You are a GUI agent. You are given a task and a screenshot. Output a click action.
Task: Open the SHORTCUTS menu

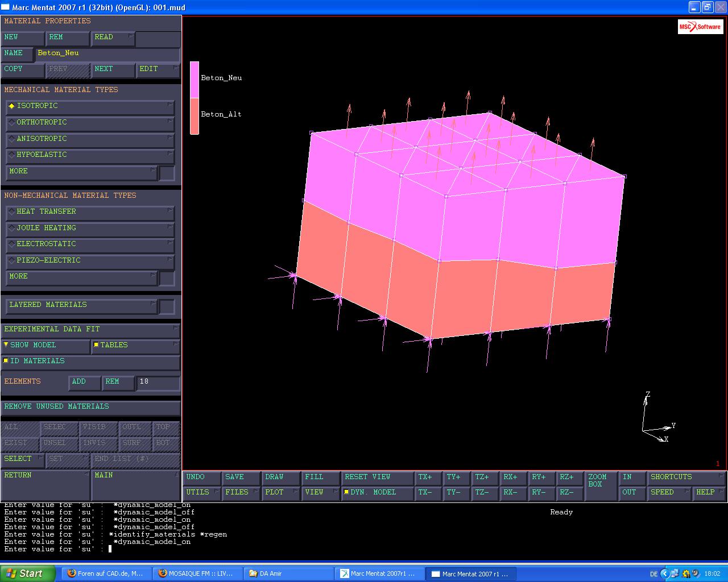687,477
